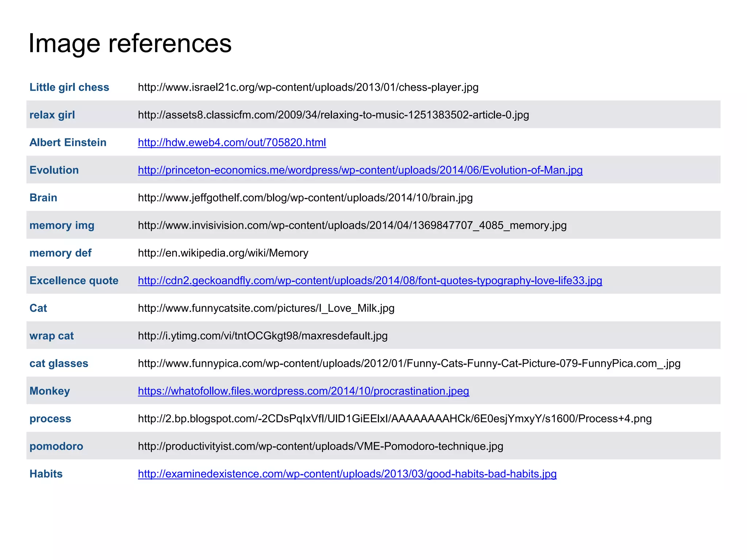
Task: Click the Wikipedia Memory URL text
Action: pyautogui.click(x=223, y=253)
